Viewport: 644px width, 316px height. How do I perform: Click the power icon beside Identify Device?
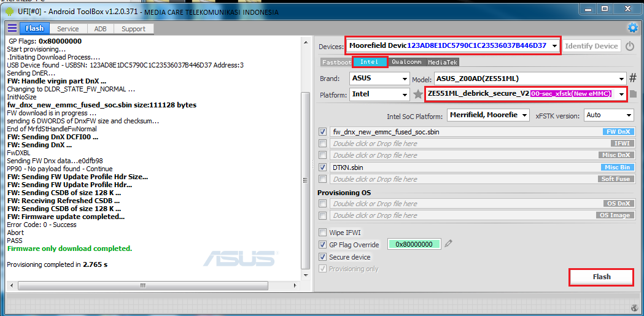(x=630, y=46)
